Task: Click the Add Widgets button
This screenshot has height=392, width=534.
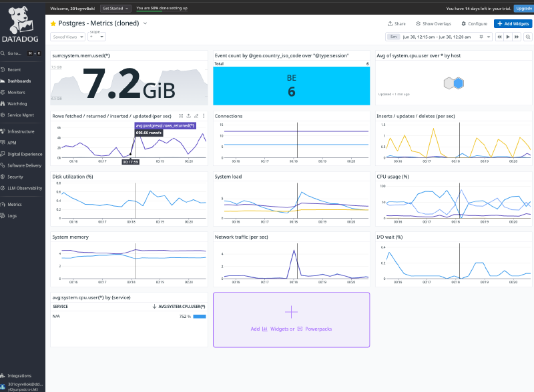Action: [513, 23]
